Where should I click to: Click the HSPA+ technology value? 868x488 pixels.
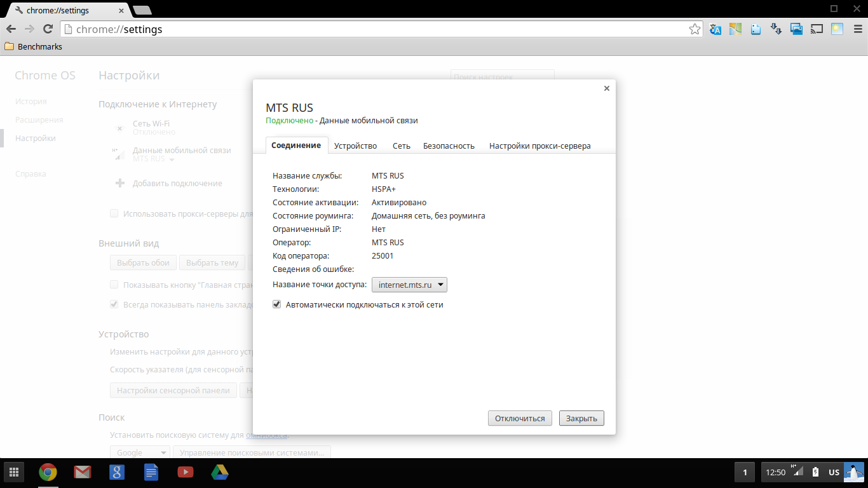tap(384, 189)
